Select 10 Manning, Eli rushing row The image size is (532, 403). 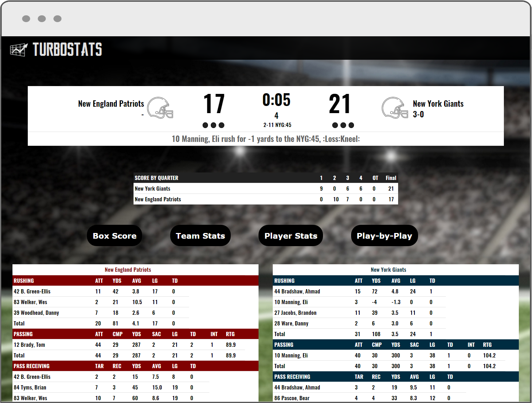tap(359, 302)
